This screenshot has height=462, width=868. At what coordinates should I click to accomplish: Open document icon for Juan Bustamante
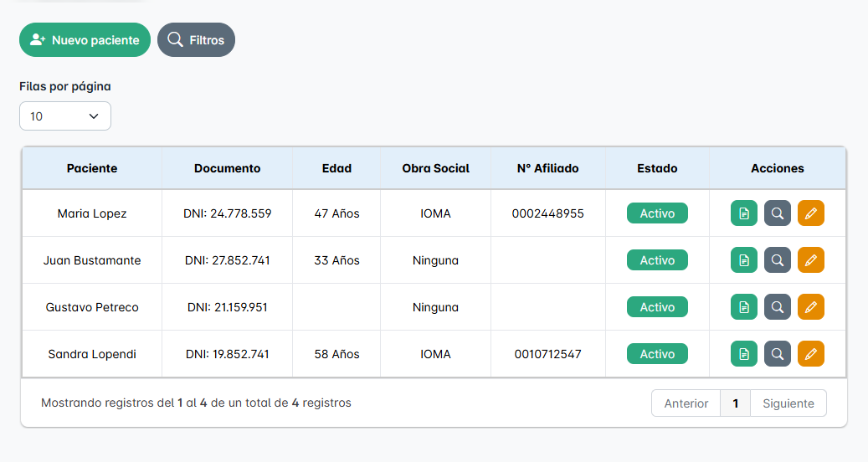tap(743, 260)
